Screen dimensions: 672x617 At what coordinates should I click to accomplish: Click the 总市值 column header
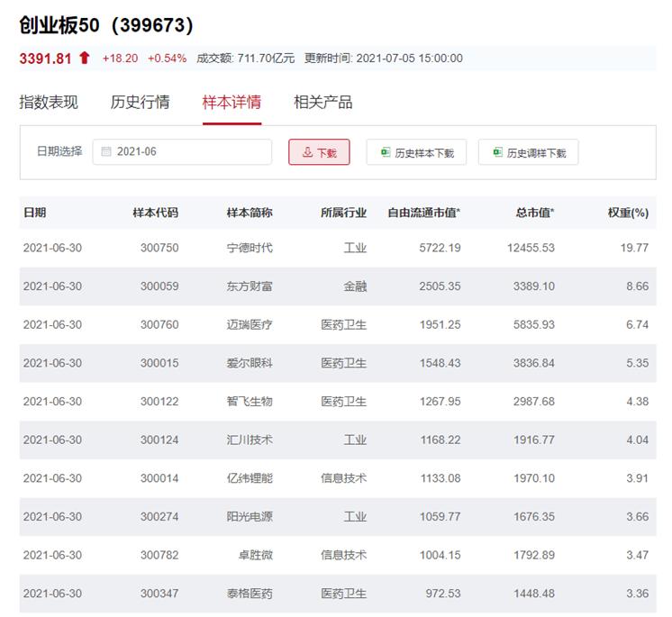(535, 212)
